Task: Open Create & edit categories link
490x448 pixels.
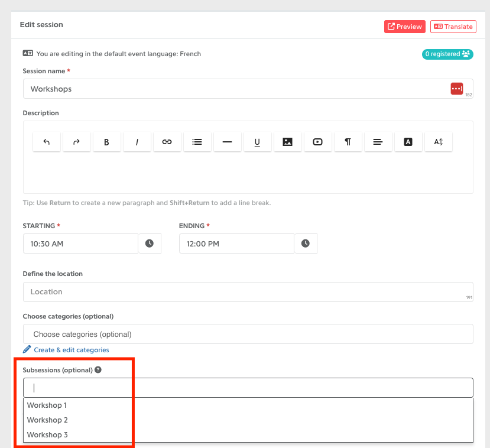Action: click(72, 350)
